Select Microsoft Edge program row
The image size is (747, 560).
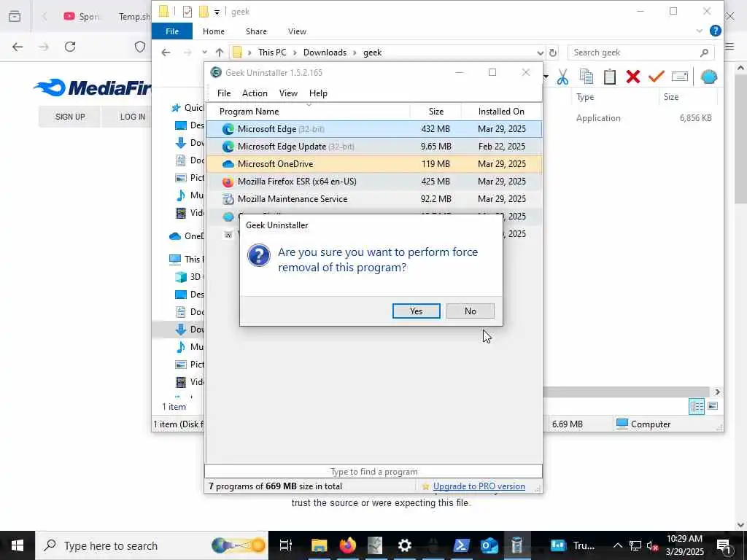373,129
